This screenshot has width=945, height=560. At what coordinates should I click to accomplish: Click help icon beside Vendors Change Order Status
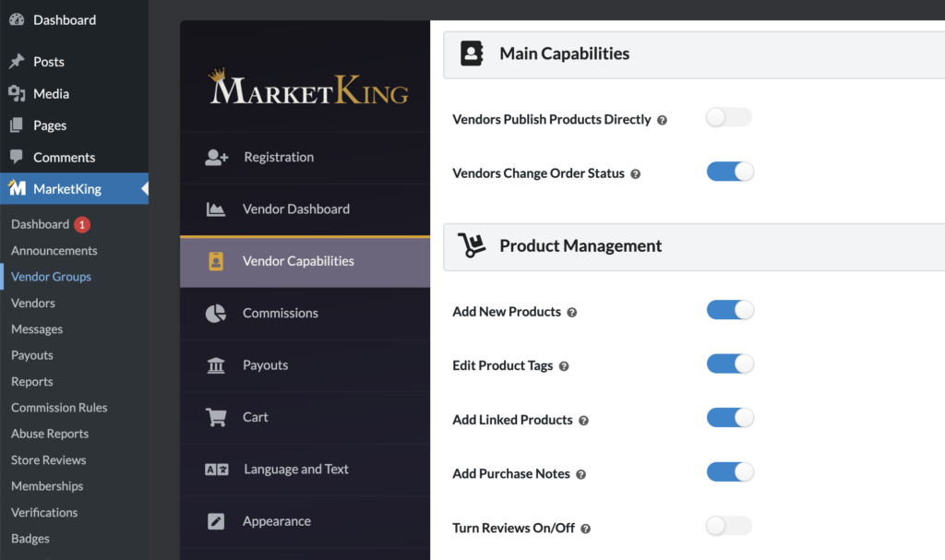click(635, 174)
